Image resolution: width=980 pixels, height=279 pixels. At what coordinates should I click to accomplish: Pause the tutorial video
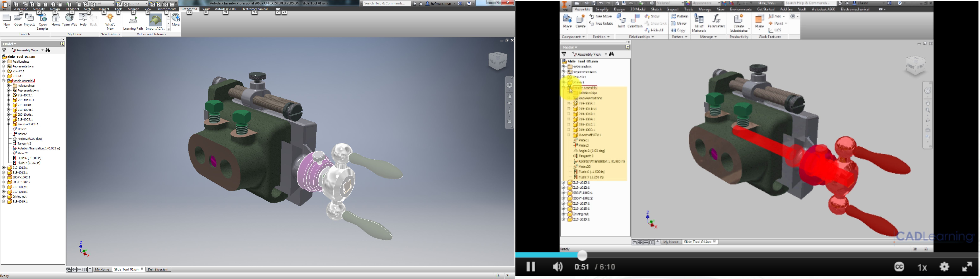(x=531, y=267)
